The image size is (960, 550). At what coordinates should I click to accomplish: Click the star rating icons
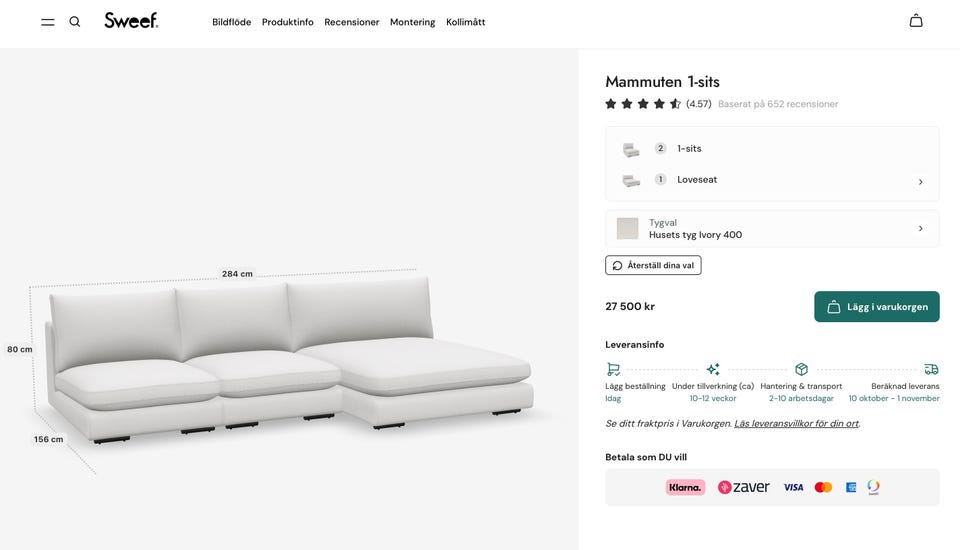tap(643, 104)
